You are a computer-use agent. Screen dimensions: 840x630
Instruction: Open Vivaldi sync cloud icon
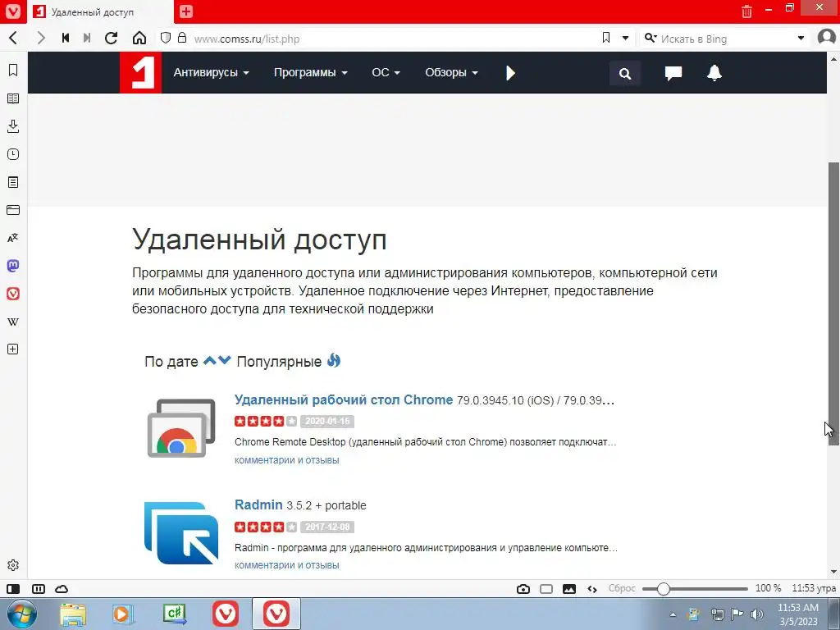[x=62, y=589]
